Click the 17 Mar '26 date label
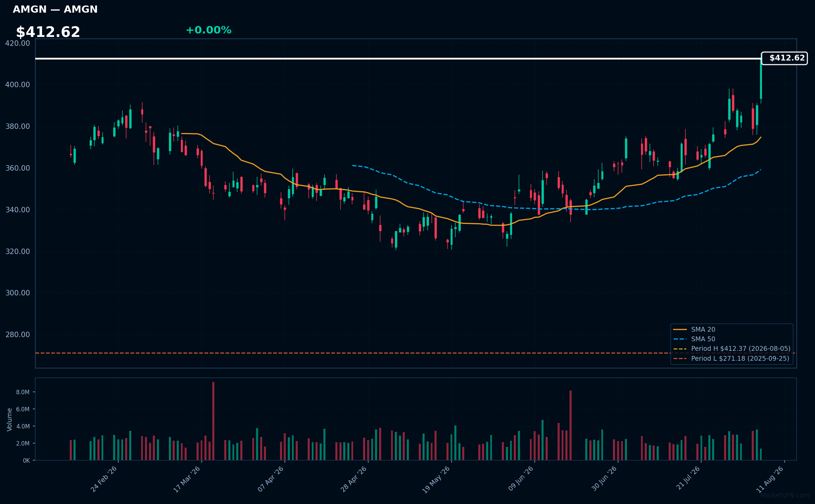The image size is (815, 504). coord(187,479)
